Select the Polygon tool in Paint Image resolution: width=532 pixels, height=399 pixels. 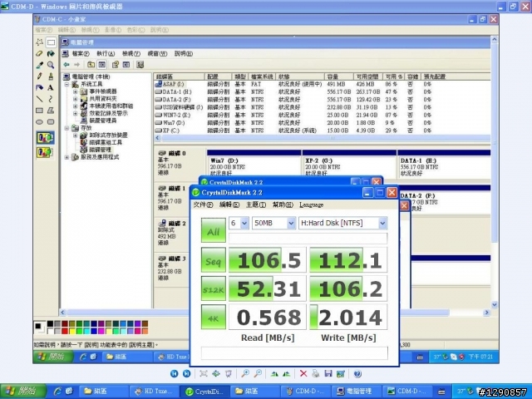(51, 111)
